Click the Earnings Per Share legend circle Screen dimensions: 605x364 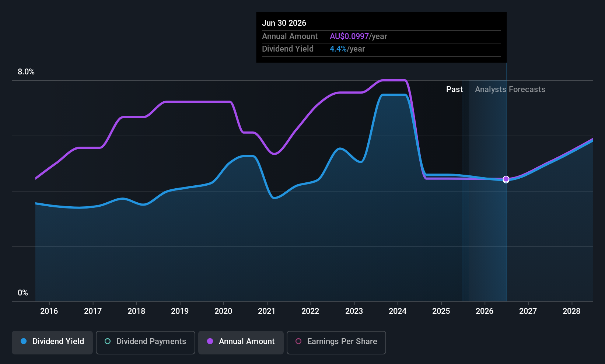298,341
